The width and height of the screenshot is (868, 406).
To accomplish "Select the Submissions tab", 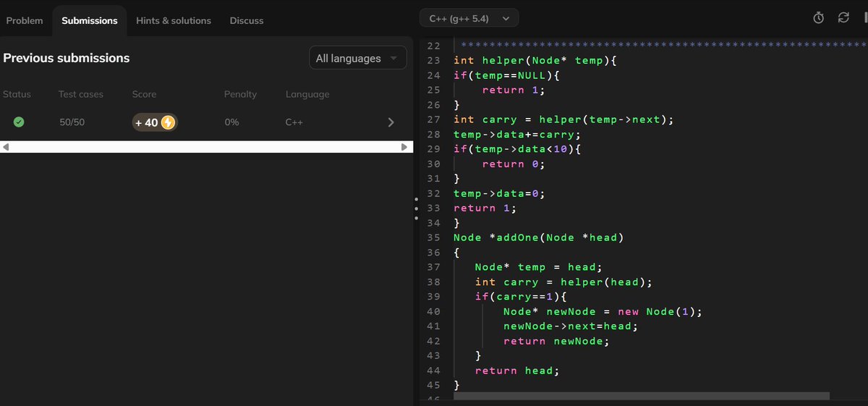I will (x=90, y=20).
